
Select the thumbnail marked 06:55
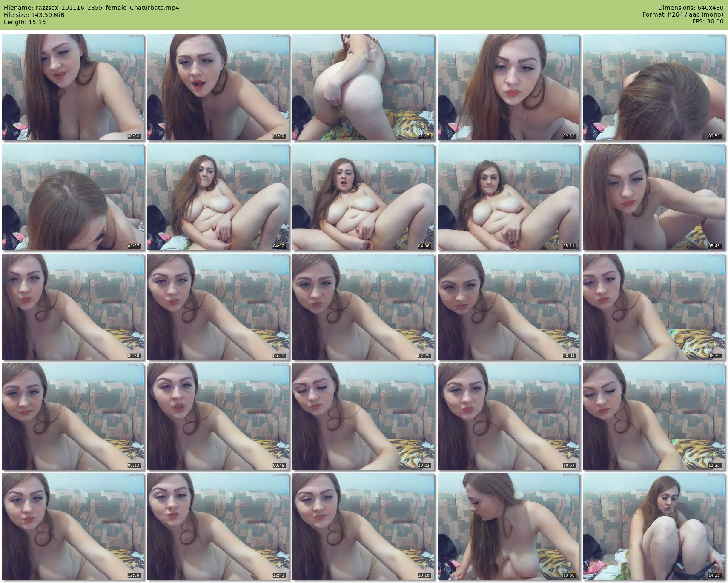[218, 307]
